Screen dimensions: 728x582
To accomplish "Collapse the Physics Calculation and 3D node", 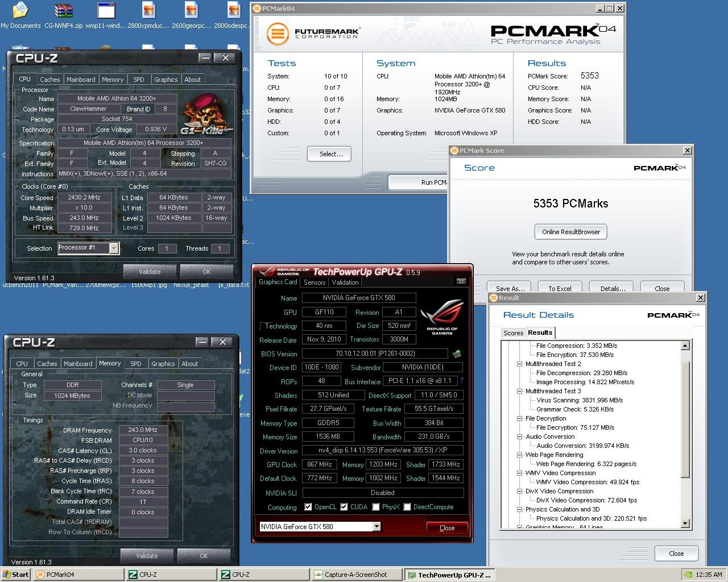I will click(x=519, y=509).
